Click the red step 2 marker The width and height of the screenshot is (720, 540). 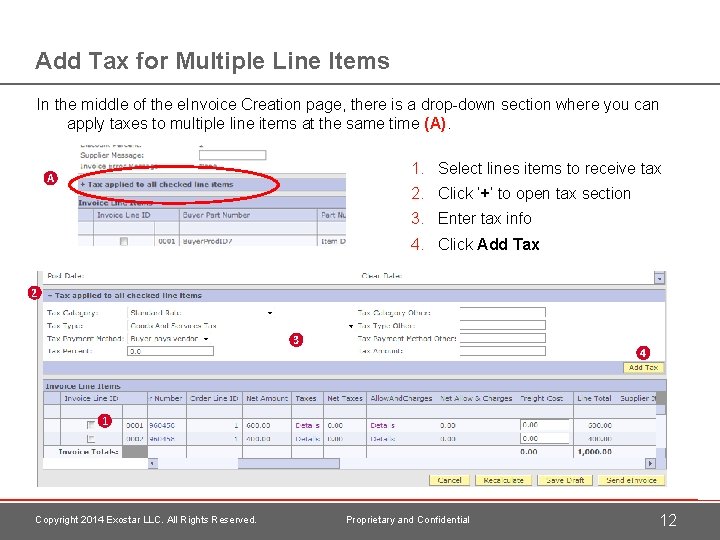pyautogui.click(x=34, y=292)
